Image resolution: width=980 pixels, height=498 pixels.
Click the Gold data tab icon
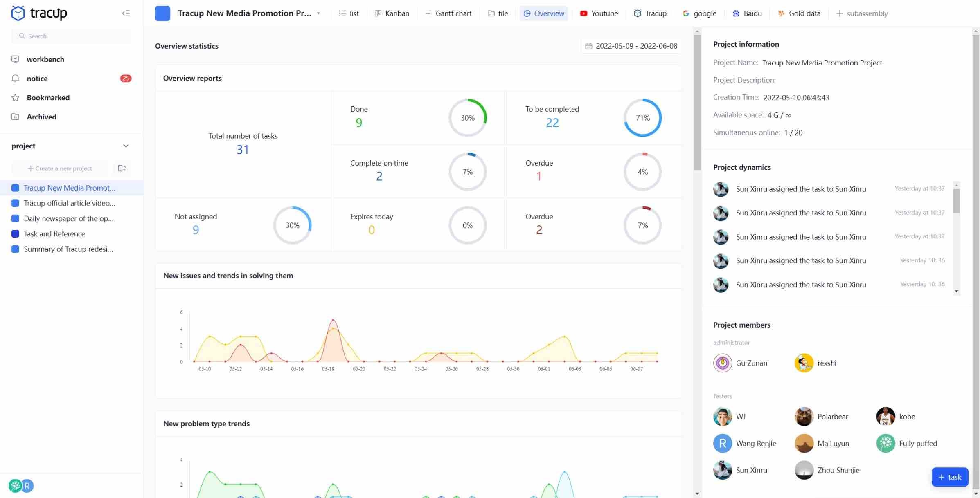pyautogui.click(x=781, y=13)
